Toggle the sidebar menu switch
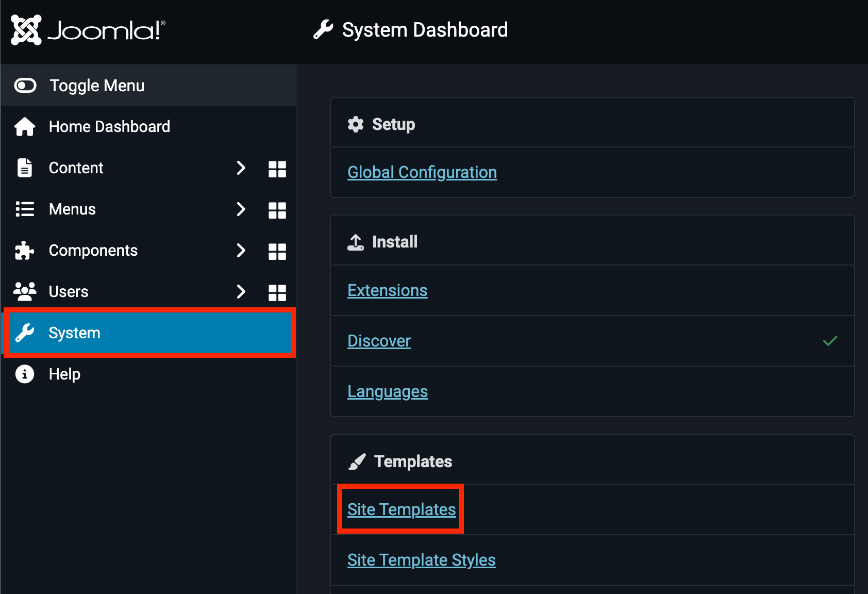The width and height of the screenshot is (868, 594). click(x=25, y=86)
